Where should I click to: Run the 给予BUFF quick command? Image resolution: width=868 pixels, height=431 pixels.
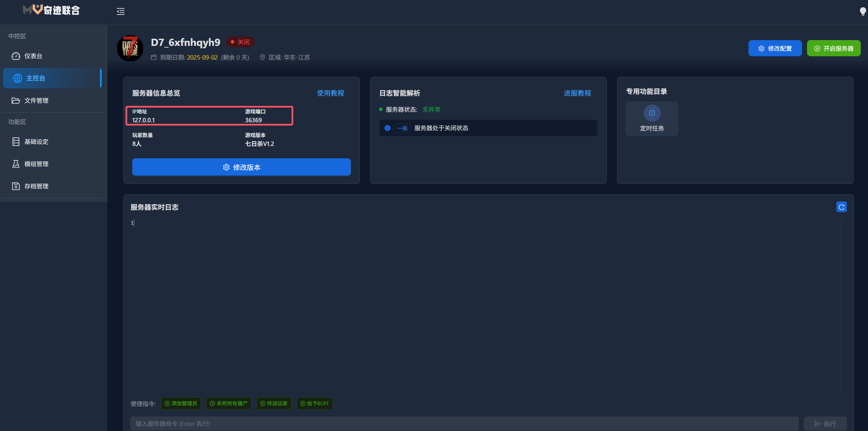[x=314, y=403]
